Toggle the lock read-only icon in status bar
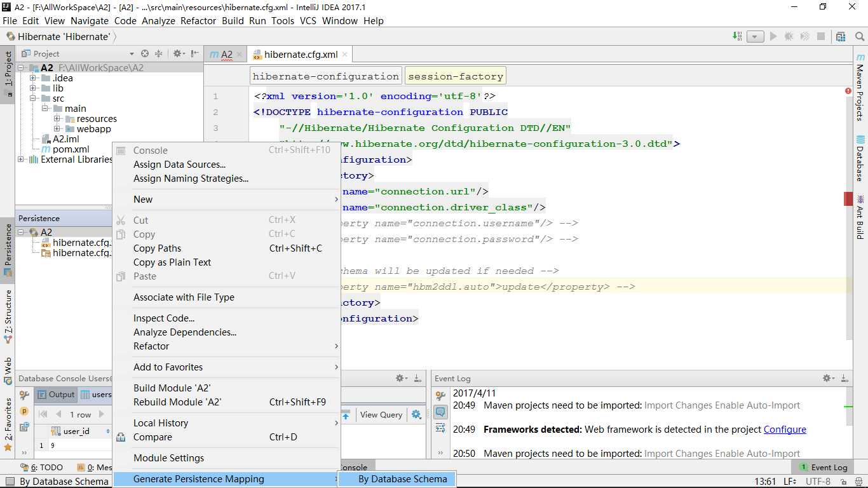Viewport: 868px width, 488px height. (843, 482)
